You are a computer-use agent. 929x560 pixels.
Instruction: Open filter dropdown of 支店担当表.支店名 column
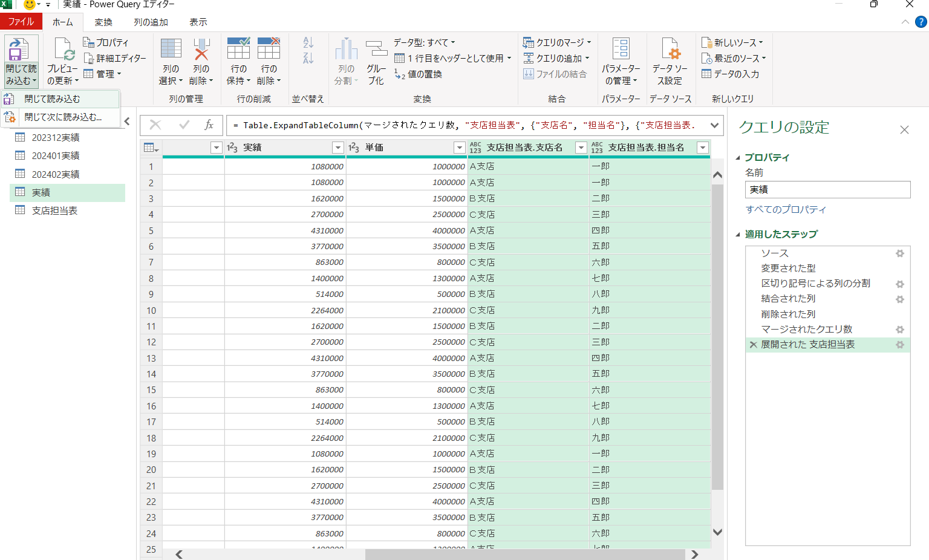pos(581,148)
